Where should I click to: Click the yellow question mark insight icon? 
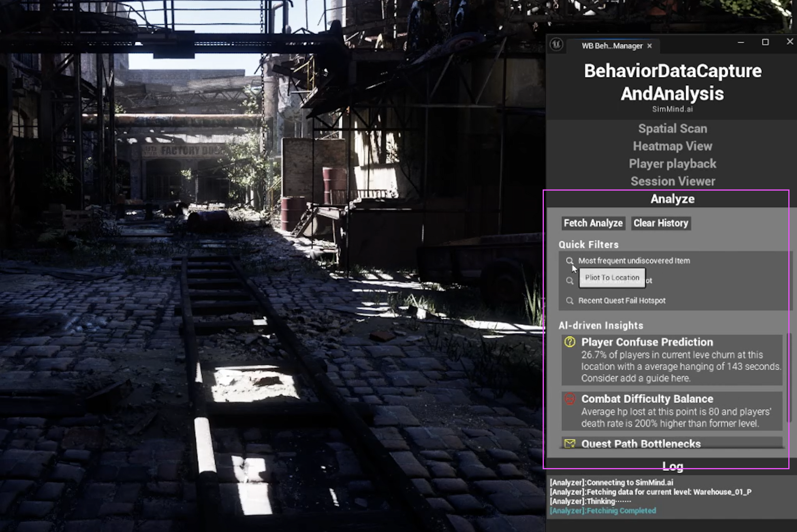[570, 342]
